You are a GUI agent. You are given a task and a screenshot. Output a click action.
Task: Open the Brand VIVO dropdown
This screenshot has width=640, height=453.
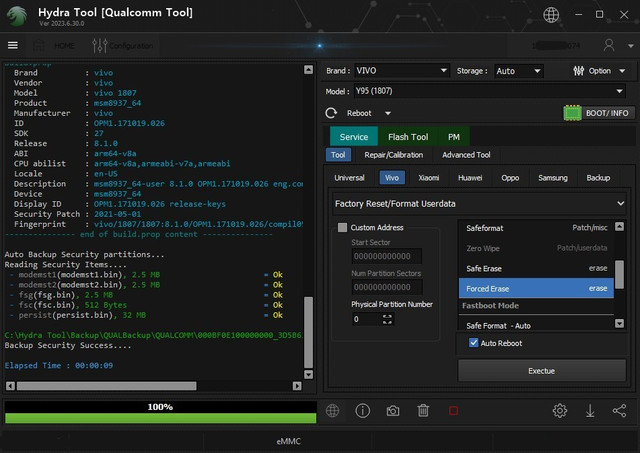tap(402, 71)
